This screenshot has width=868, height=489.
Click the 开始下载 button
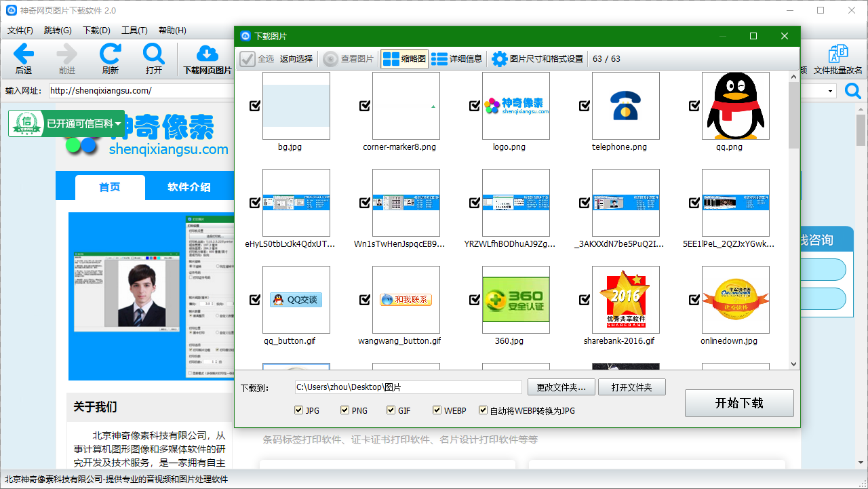pos(739,403)
